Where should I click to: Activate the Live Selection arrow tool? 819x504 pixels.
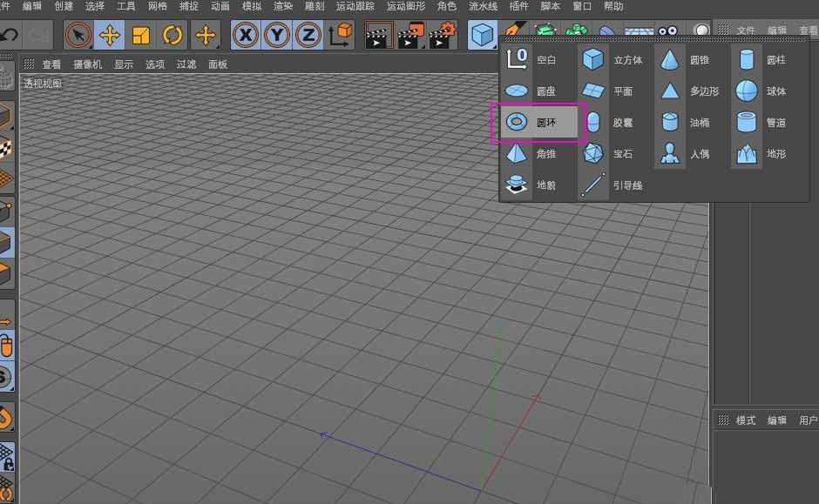[x=78, y=35]
